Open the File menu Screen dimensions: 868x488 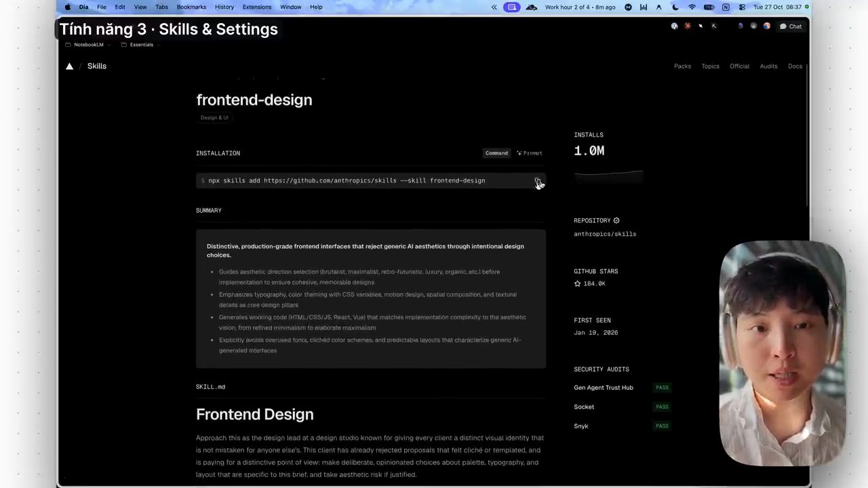pyautogui.click(x=101, y=7)
